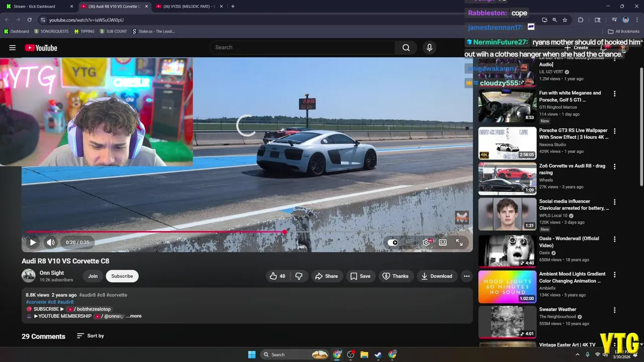Open options for Oasis Wonderwall video
644x362 pixels.
tap(614, 239)
